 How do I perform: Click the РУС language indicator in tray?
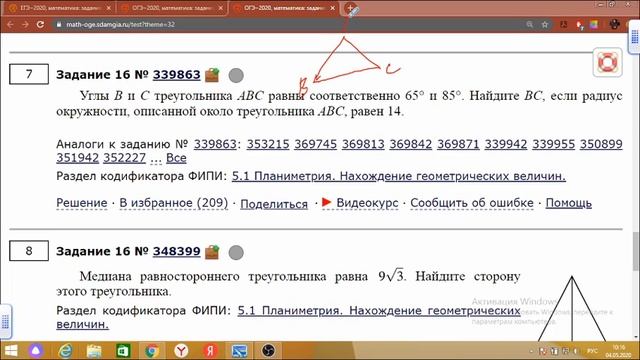point(592,351)
